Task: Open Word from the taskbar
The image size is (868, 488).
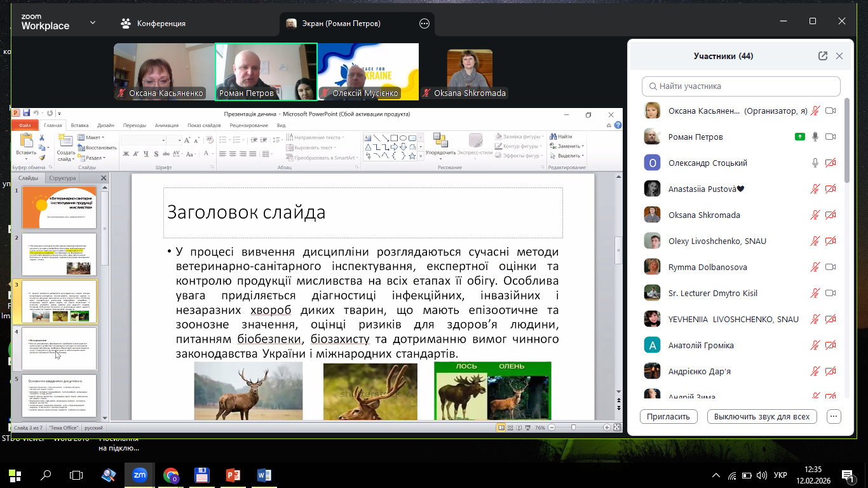Action: (264, 475)
